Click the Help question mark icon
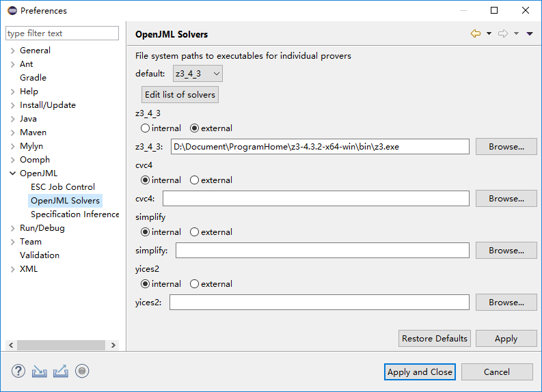 pos(18,372)
